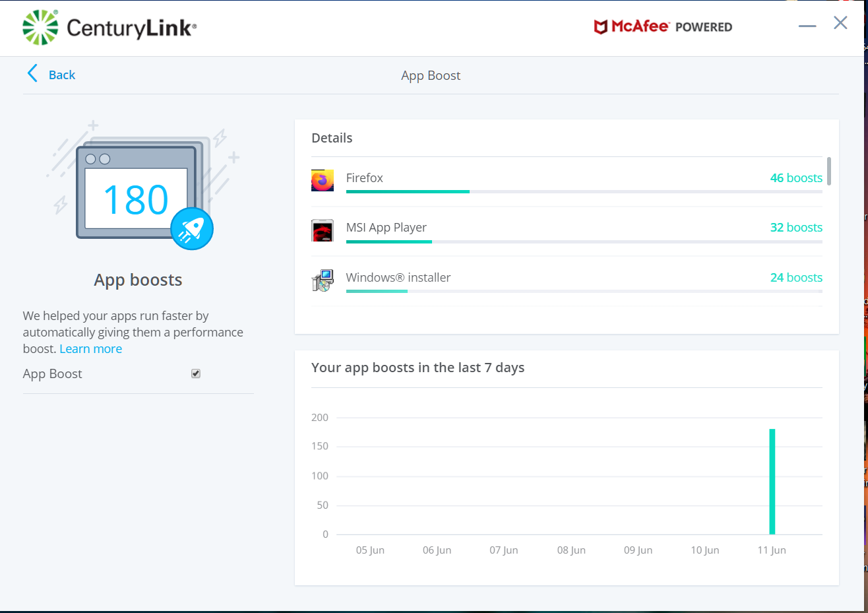Click the 11 Jun axis label

click(x=772, y=550)
